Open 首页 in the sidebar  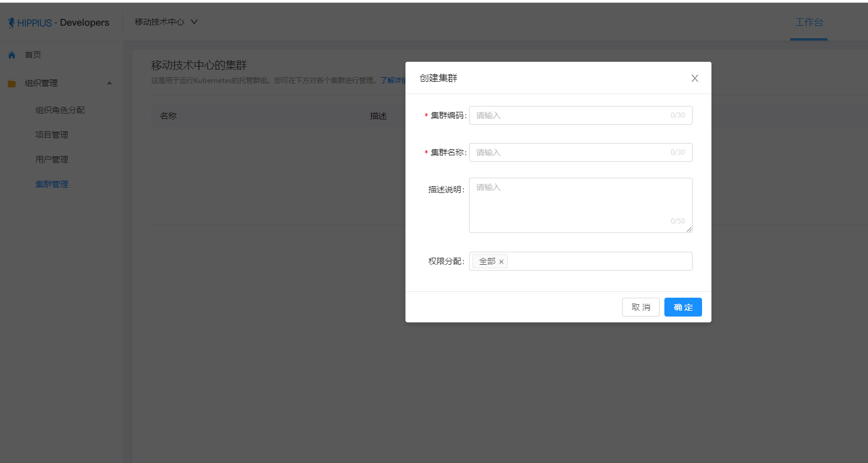click(x=33, y=55)
